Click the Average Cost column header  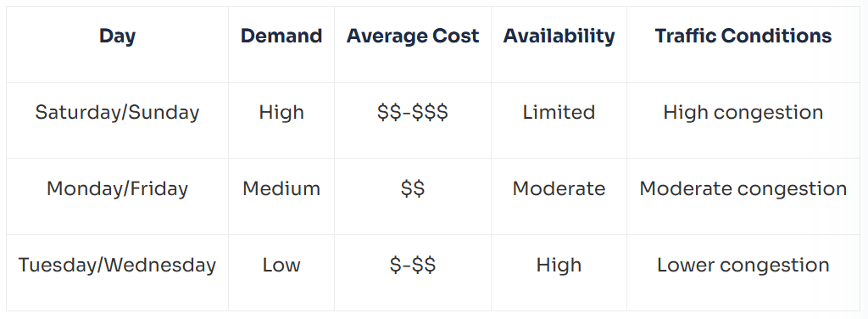pyautogui.click(x=413, y=36)
